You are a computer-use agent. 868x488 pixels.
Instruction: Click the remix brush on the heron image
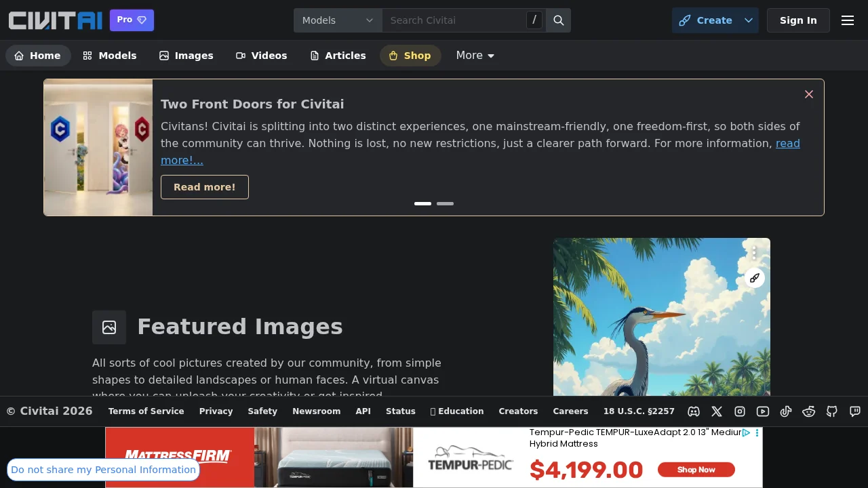click(754, 278)
